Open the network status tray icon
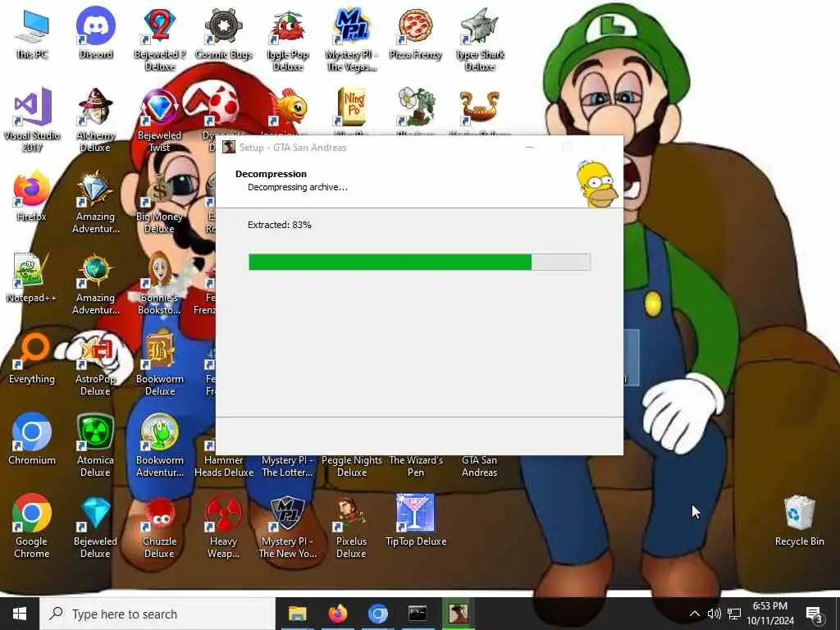The width and height of the screenshot is (840, 630). [x=734, y=614]
